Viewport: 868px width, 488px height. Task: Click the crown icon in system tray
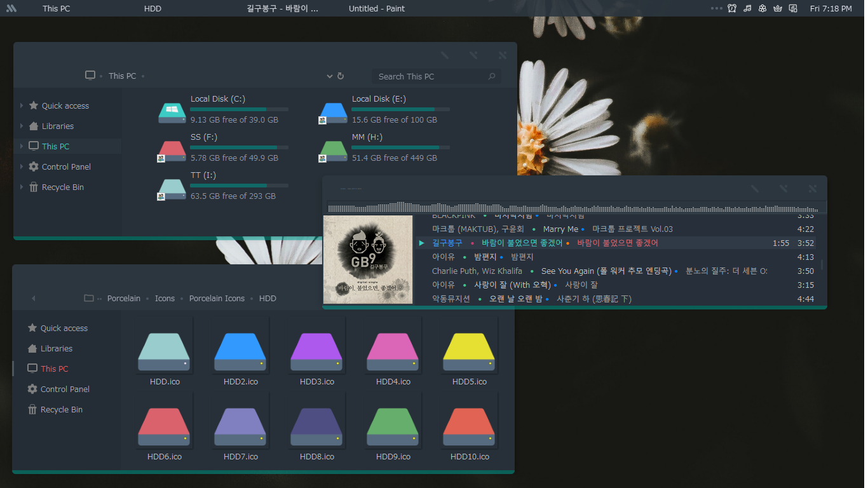[777, 8]
